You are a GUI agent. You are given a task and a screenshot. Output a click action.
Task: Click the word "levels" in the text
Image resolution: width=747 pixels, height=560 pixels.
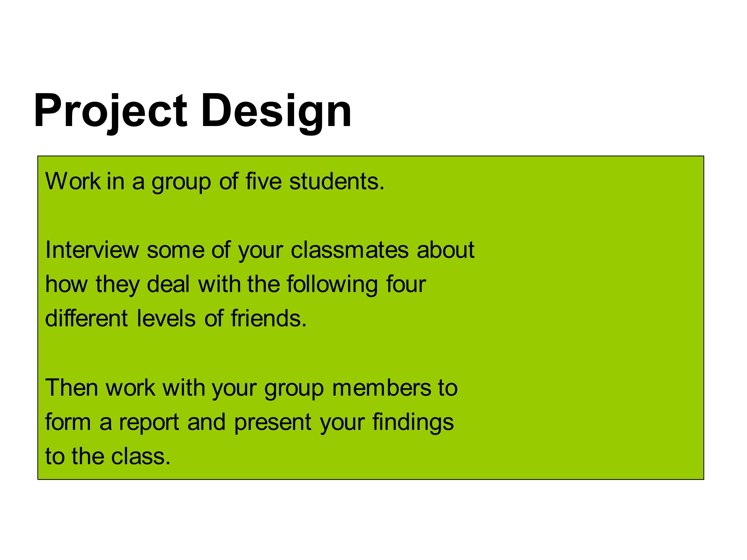[x=166, y=318]
